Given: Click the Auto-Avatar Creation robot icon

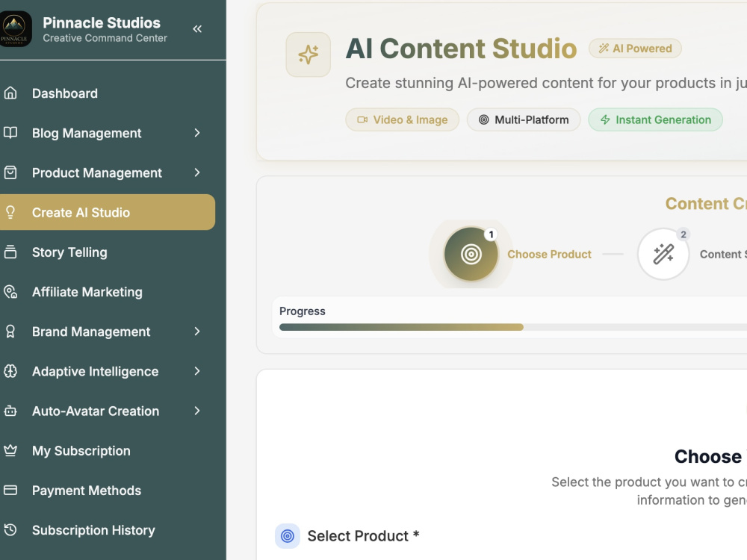Looking at the screenshot, I should pyautogui.click(x=10, y=411).
